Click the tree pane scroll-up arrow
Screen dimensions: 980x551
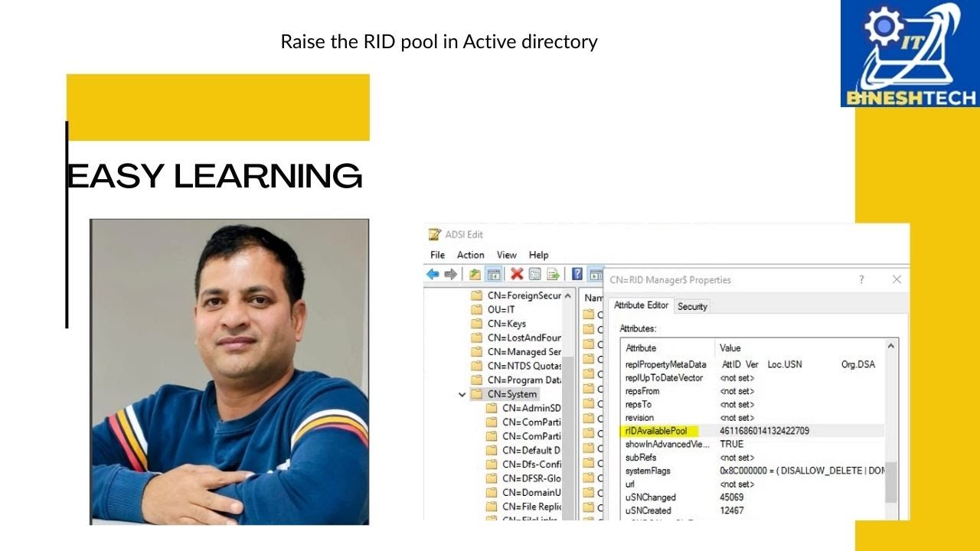pos(567,295)
